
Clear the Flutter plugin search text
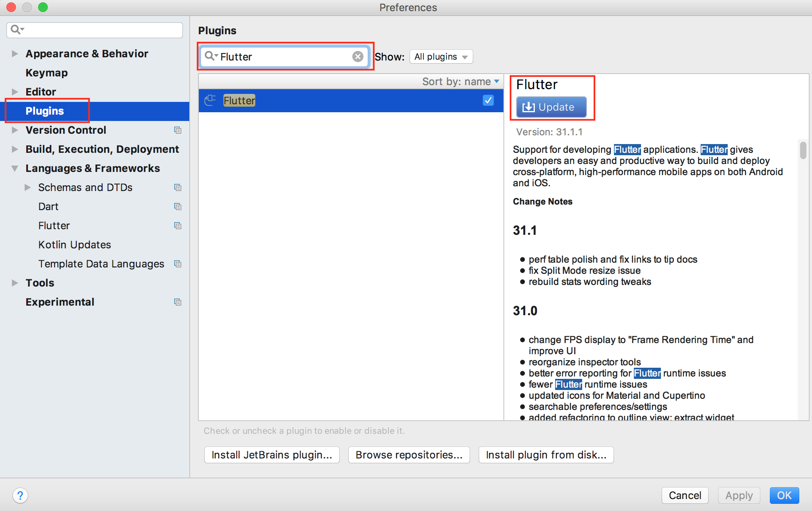pyautogui.click(x=357, y=57)
